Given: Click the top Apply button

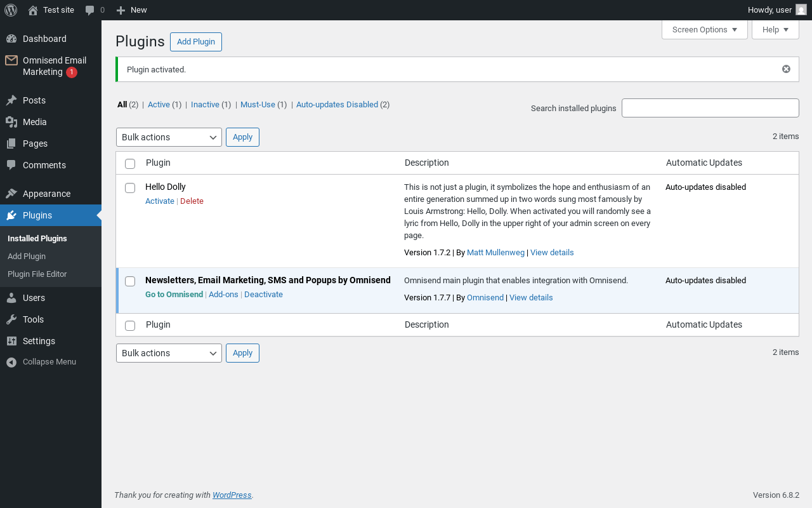Looking at the screenshot, I should [242, 137].
